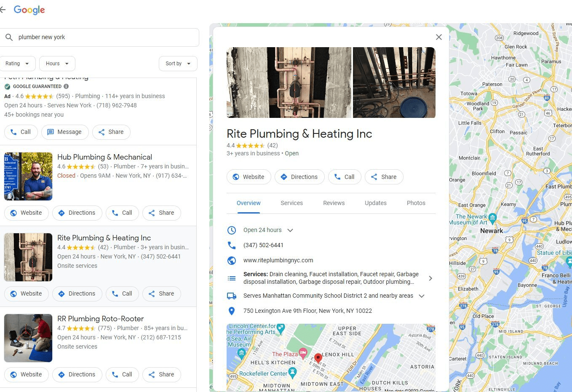Screen dimensions: 572x392
Task: Click Website button in Rite Plumbing detail panel
Action: [249, 177]
